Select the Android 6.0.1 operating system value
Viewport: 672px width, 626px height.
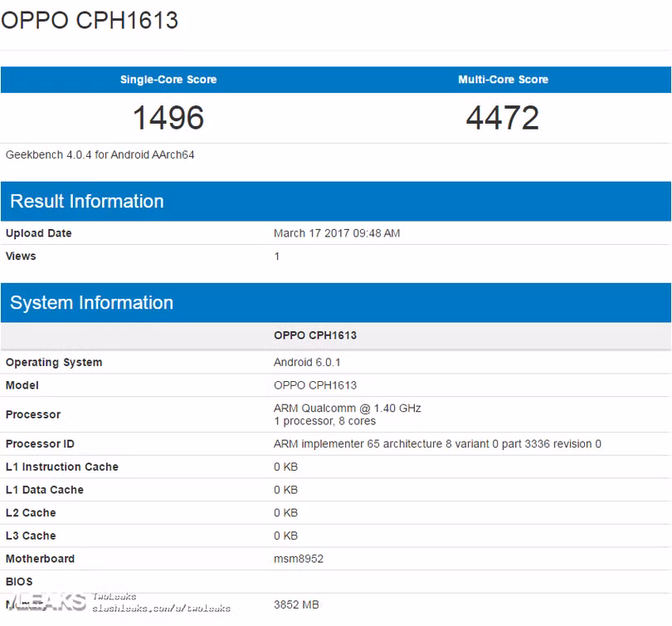click(x=307, y=362)
